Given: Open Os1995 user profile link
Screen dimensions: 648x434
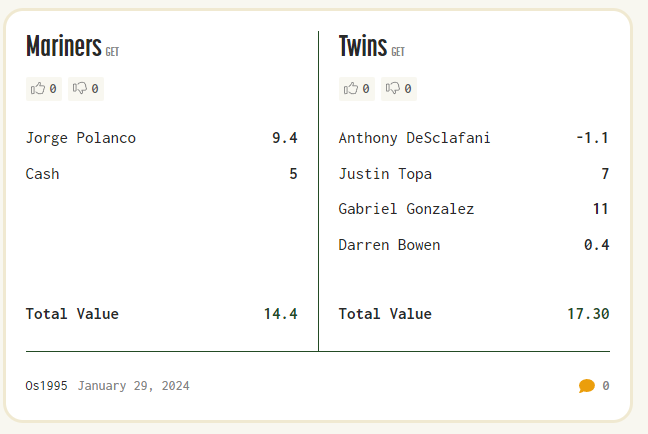Looking at the screenshot, I should (x=46, y=386).
